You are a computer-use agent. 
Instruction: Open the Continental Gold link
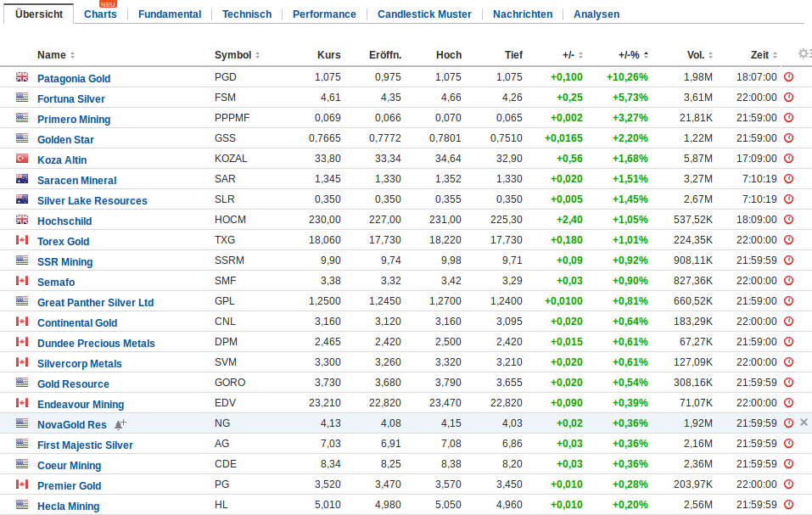tap(77, 323)
